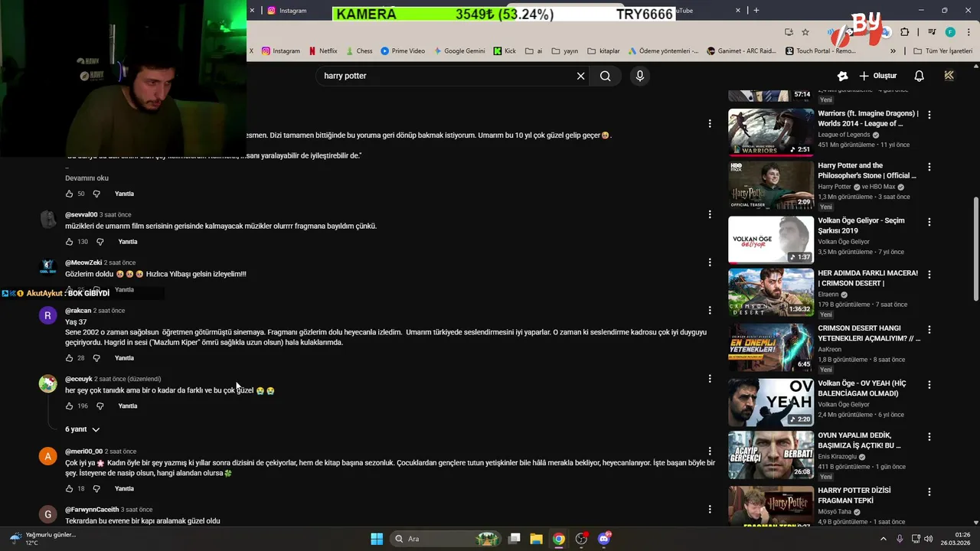Open a new browser tab

(x=756, y=11)
